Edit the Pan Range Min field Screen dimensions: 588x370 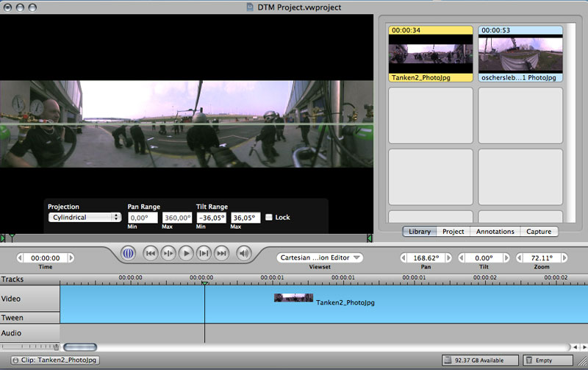(x=143, y=218)
